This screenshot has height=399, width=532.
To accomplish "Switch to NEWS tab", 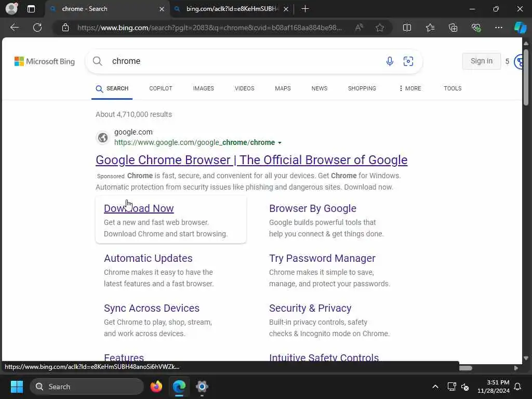I will [x=320, y=88].
